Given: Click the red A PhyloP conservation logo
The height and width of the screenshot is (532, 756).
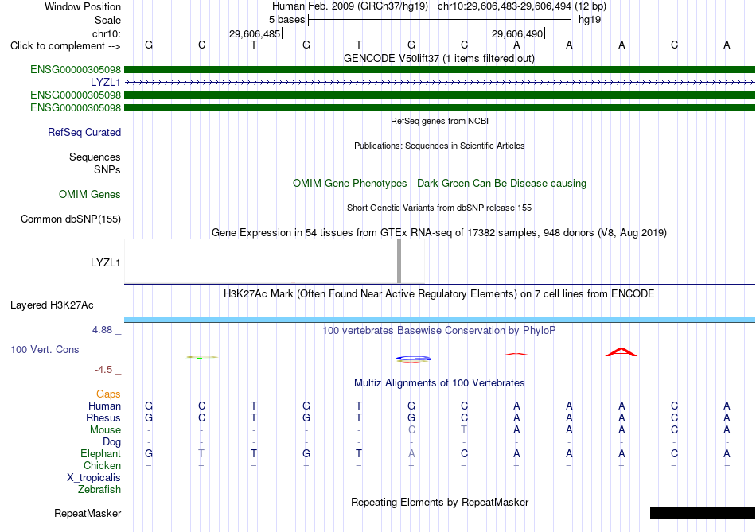Looking at the screenshot, I should click(x=621, y=352).
